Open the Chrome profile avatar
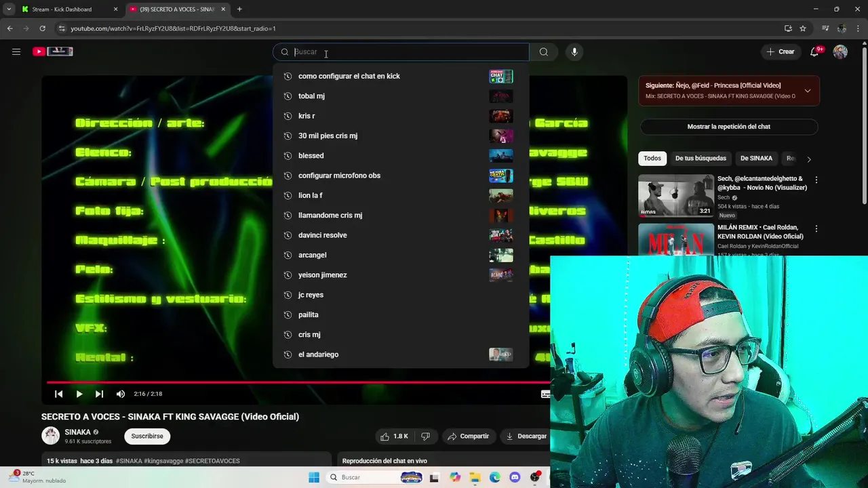Image resolution: width=868 pixels, height=488 pixels. (842, 28)
